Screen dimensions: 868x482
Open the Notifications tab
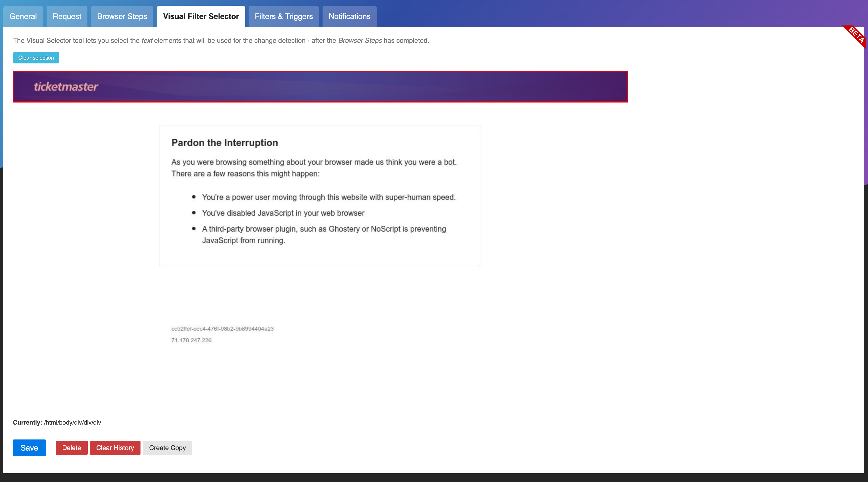349,16
